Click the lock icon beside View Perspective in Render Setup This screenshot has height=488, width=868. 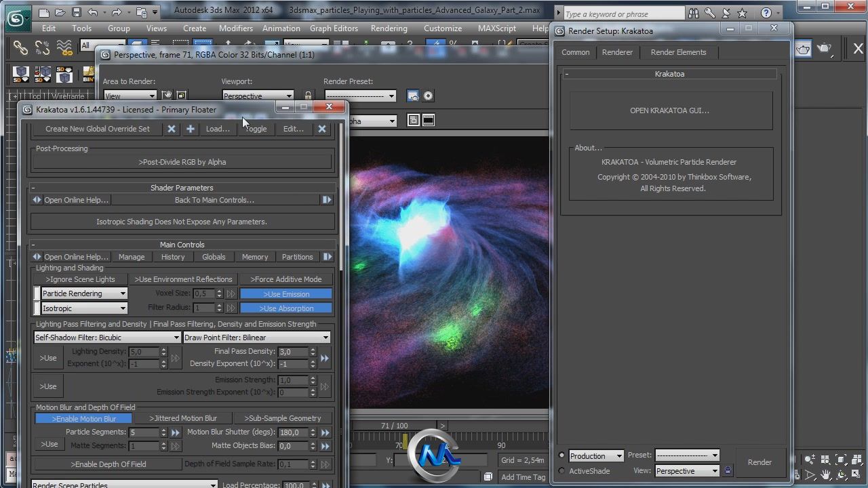point(728,471)
